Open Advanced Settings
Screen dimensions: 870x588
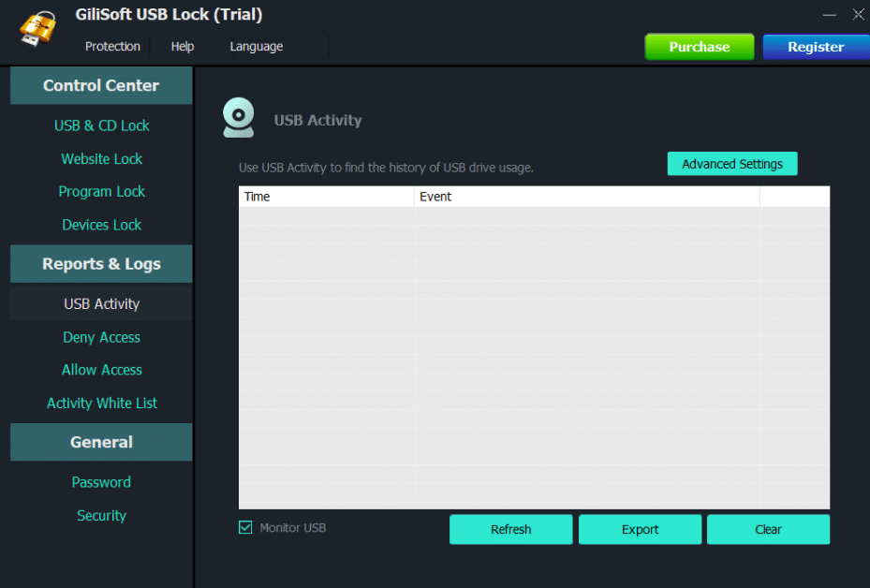pos(732,164)
